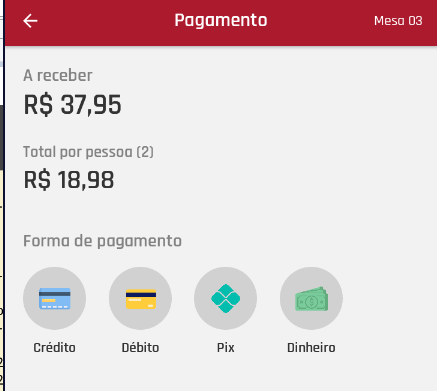Screen dimensions: 437x391
Task: Go back using the arrow icon
Action: [x=30, y=21]
